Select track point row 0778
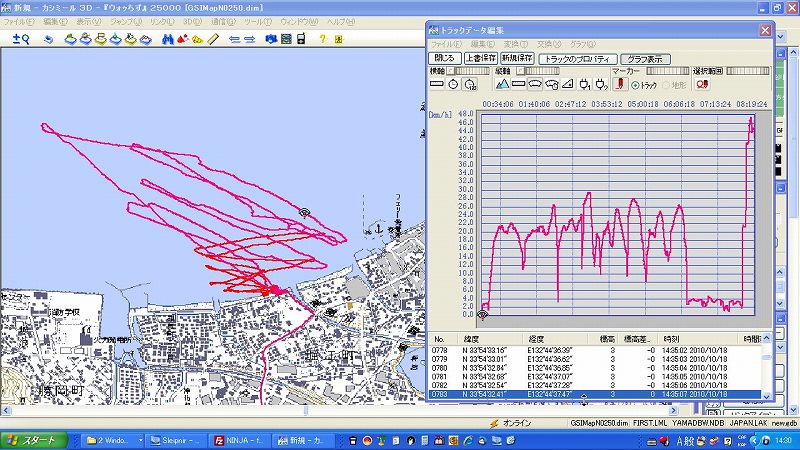 tap(595, 351)
